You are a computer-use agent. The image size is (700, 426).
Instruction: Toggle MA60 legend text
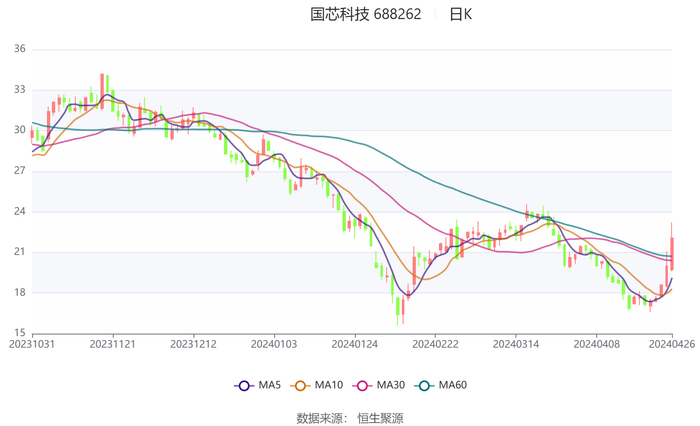(x=453, y=385)
